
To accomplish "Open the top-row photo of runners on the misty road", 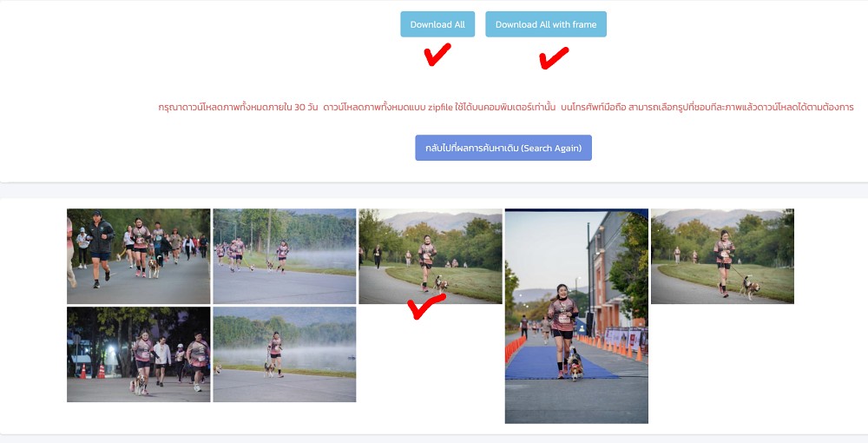I will click(x=285, y=256).
